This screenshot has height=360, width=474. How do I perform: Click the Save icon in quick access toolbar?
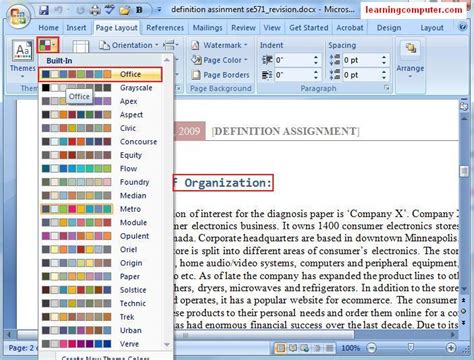(x=44, y=10)
